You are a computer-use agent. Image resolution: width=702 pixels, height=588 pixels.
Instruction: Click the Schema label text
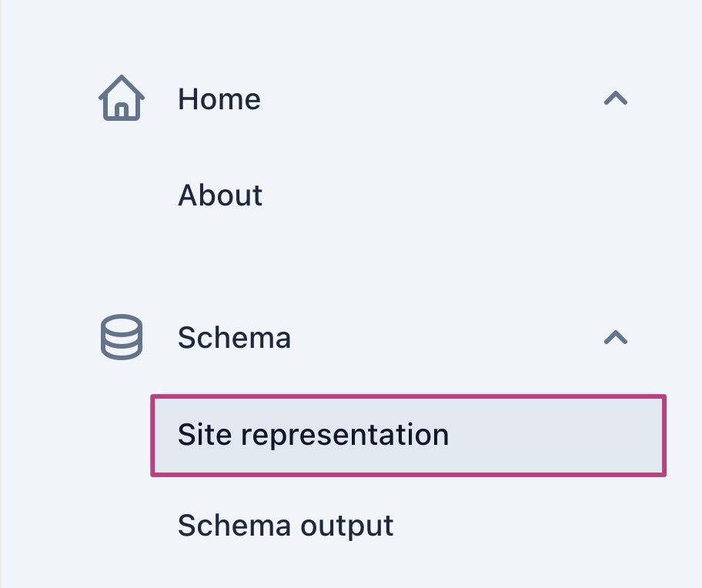[x=234, y=337]
